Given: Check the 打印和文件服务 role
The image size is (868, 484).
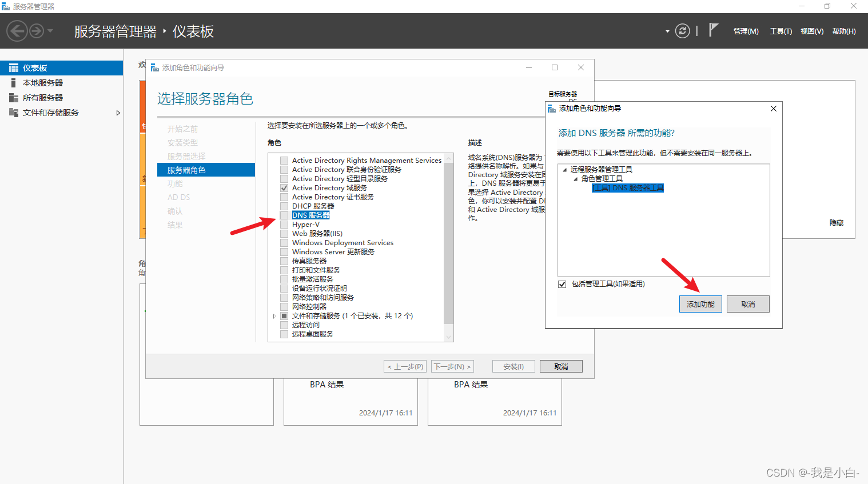Looking at the screenshot, I should point(284,270).
